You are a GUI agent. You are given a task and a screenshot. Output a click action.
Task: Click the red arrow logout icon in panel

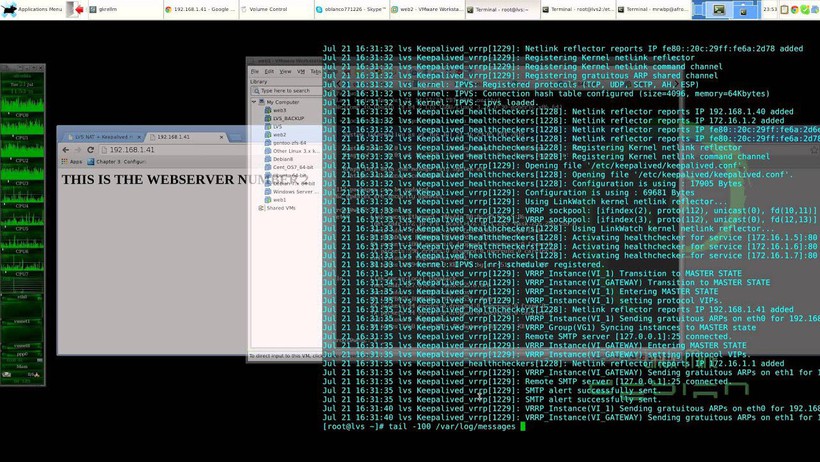(x=76, y=9)
